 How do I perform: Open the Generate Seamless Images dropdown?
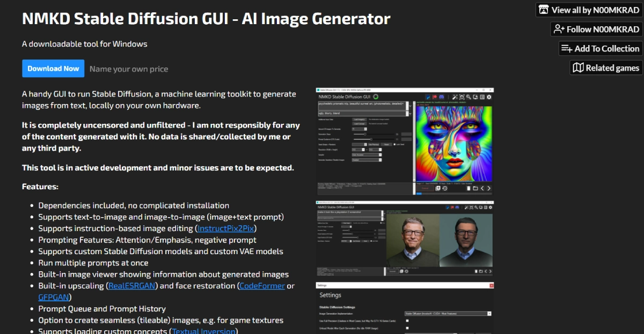tap(367, 160)
